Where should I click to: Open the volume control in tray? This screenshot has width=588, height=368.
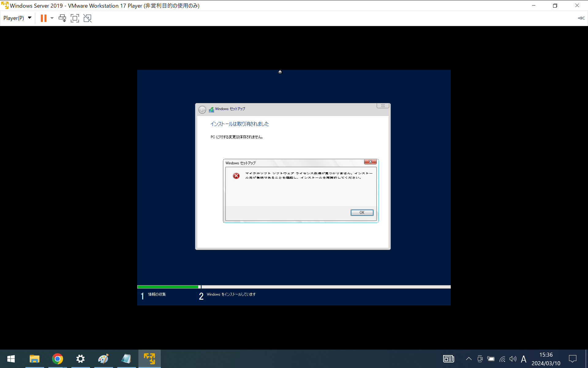(x=513, y=358)
